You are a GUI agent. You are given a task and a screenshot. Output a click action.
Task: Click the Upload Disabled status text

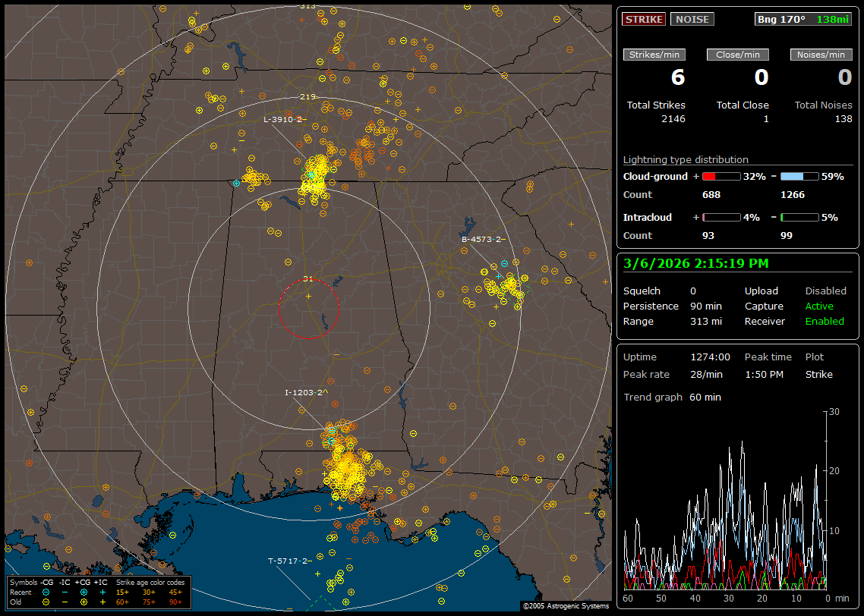tap(825, 291)
